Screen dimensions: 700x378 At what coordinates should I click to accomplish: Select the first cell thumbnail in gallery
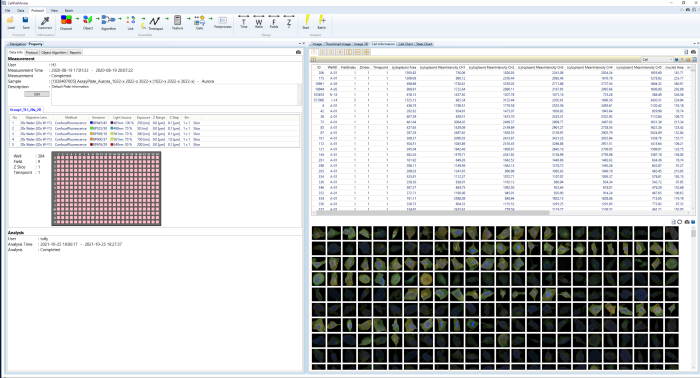(x=319, y=233)
